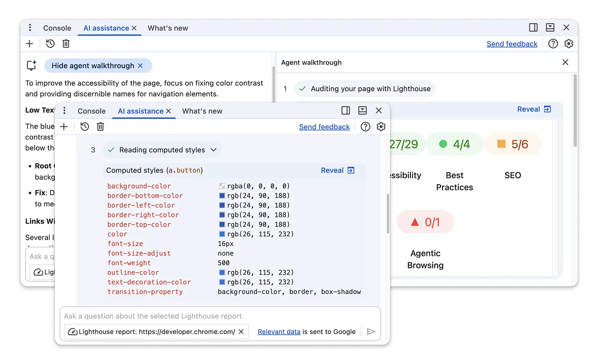Click Reveal link beside Computed styles
Viewport: 599px width, 364px height.
[337, 170]
